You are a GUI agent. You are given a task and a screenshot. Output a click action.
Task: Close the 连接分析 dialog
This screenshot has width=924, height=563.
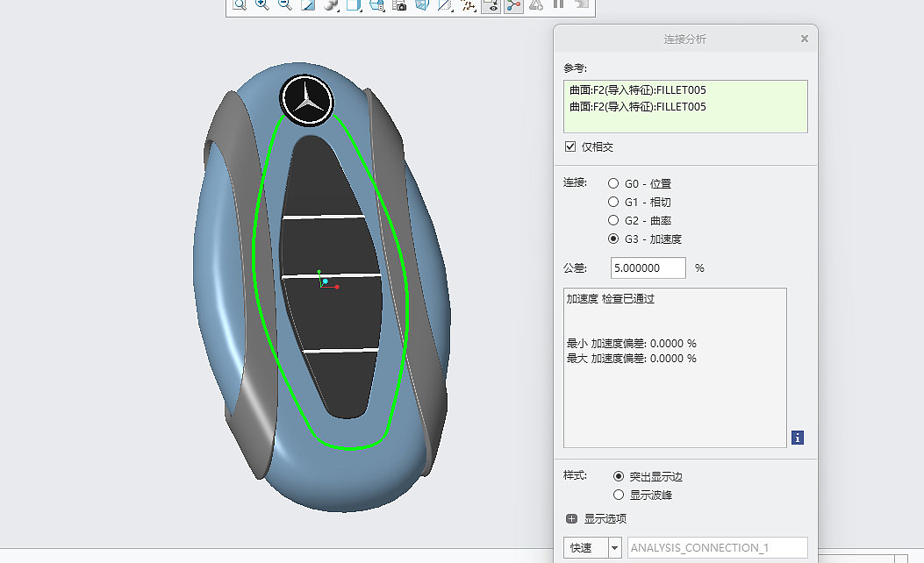[805, 39]
